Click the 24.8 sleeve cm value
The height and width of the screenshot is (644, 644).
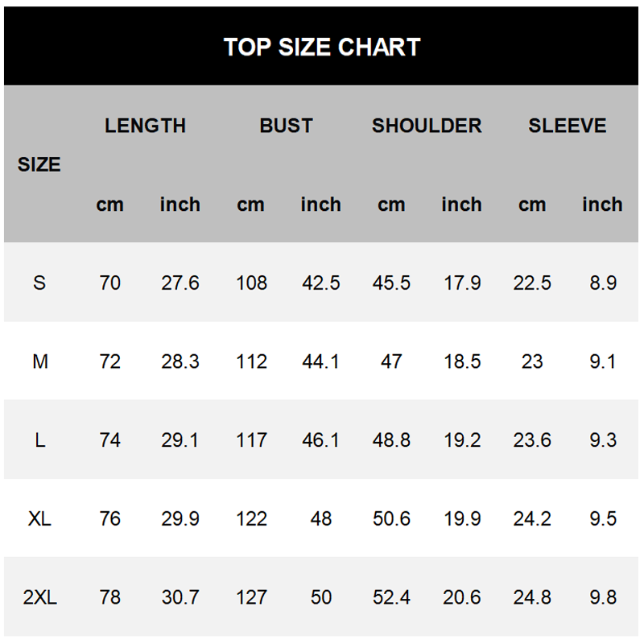(x=532, y=597)
